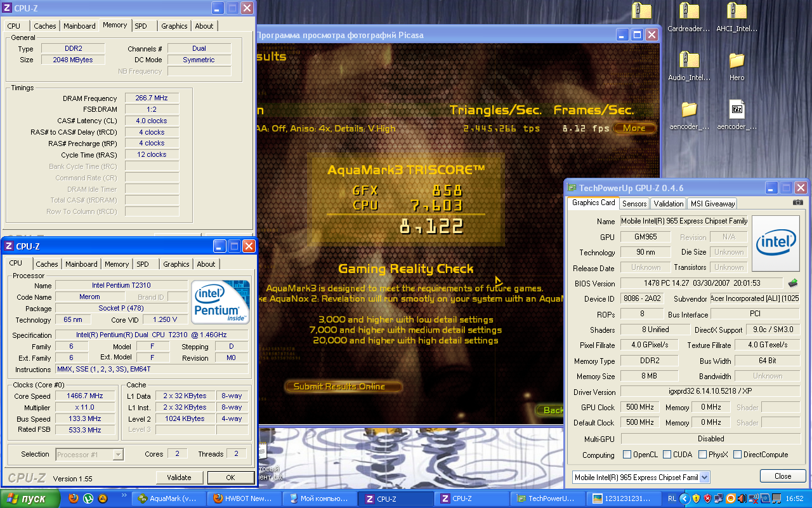Viewport: 812px width, 508px height.
Task: Open the GPU selection dropdown in GPU-Z
Action: coord(704,477)
